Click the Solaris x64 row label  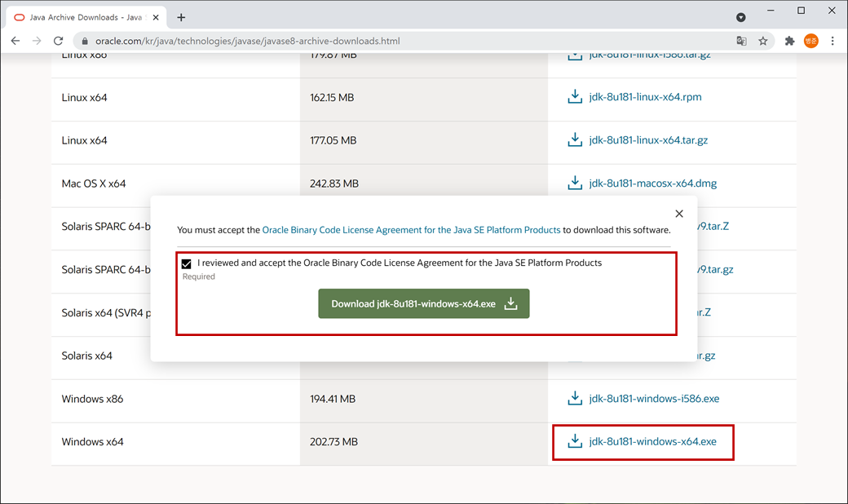click(x=87, y=356)
